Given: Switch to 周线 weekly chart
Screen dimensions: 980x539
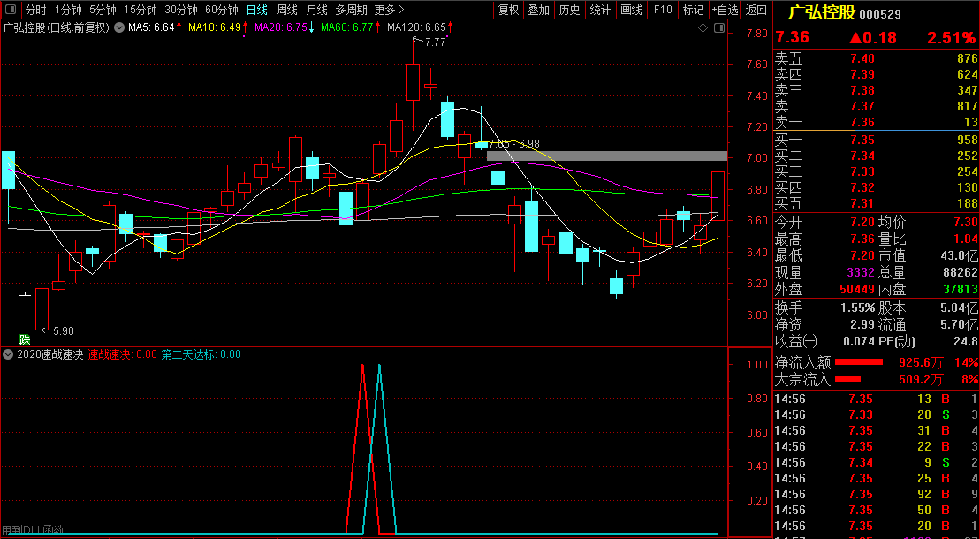Looking at the screenshot, I should tap(287, 10).
